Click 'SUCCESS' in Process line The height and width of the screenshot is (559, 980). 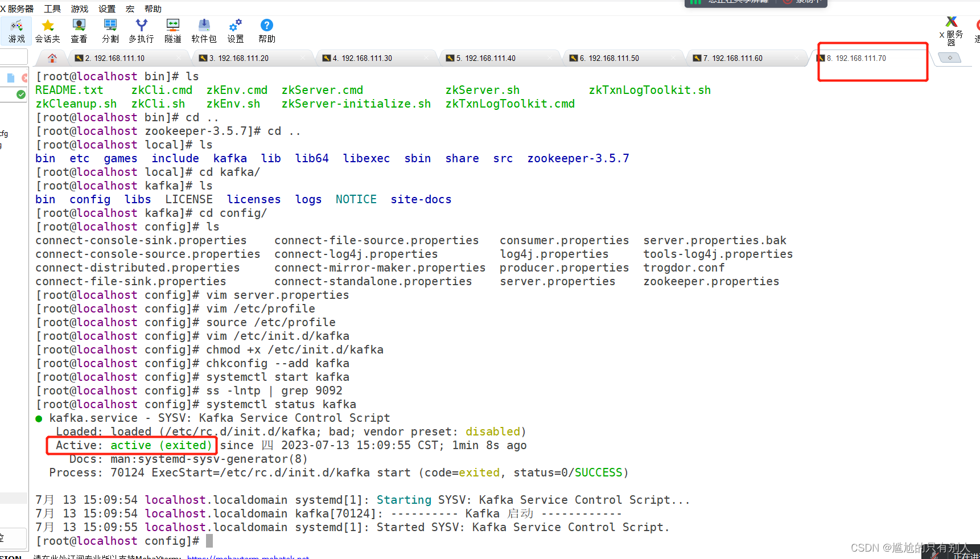[x=599, y=472]
